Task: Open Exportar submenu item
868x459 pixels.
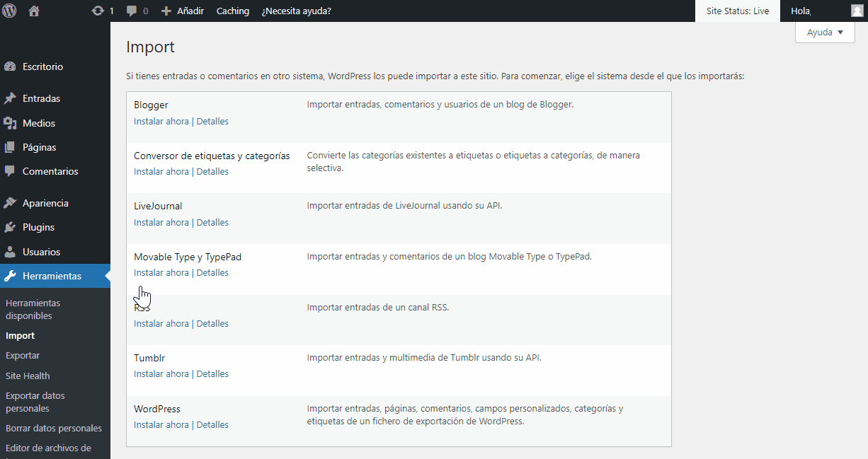Action: 23,356
